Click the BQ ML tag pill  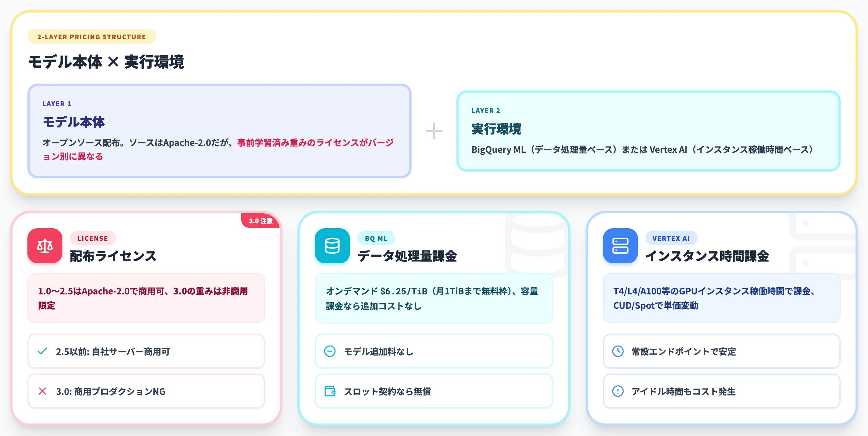click(x=376, y=238)
